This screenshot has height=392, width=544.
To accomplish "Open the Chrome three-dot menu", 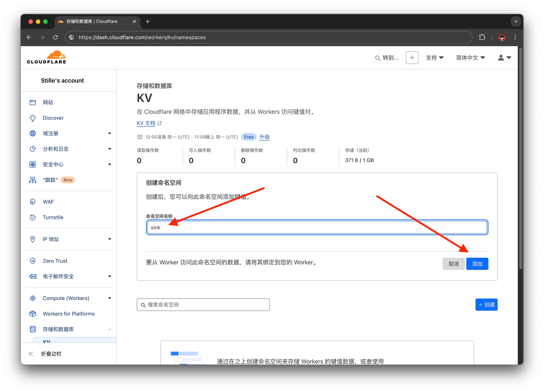I will pyautogui.click(x=515, y=37).
